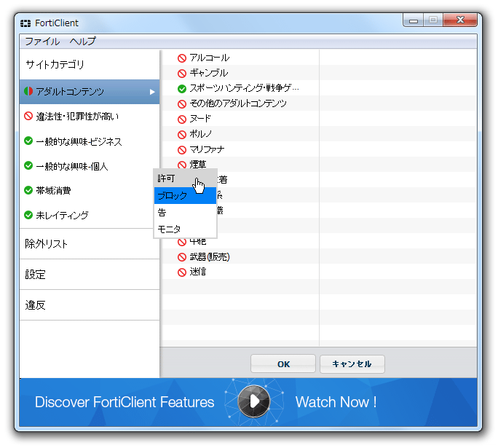Image resolution: width=498 pixels, height=448 pixels.
Task: Select 迷信 subcategory text
Action: point(198,272)
